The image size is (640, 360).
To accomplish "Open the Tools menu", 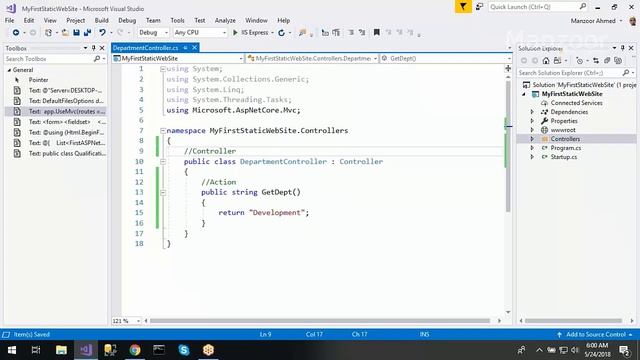I will pos(177,20).
